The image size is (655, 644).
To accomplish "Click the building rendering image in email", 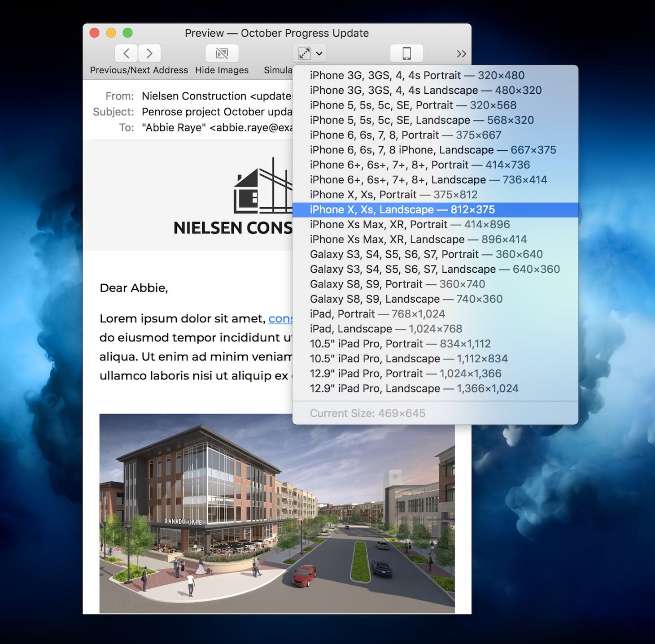I will pyautogui.click(x=277, y=513).
